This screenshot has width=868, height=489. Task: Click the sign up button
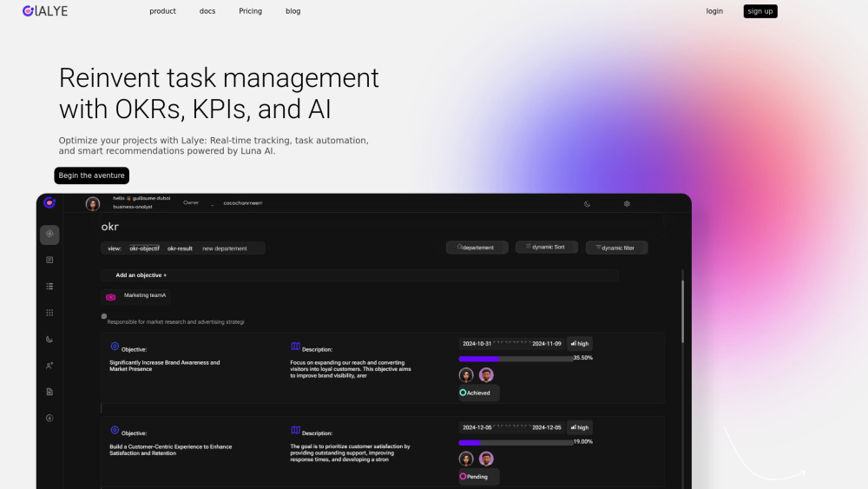point(759,11)
